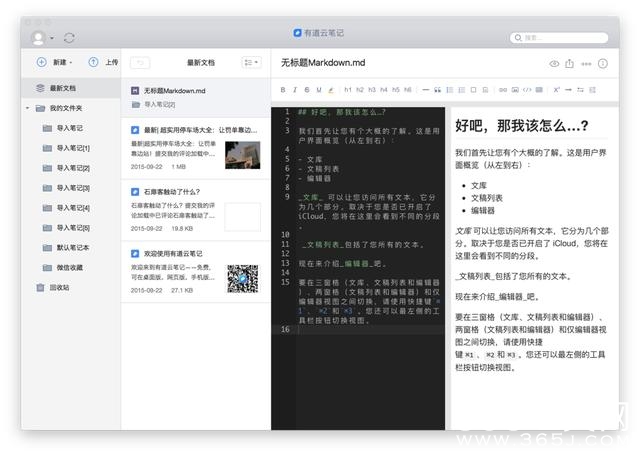Apply italic formatting in toolbar
This screenshot has height=455, width=640.
(296, 89)
